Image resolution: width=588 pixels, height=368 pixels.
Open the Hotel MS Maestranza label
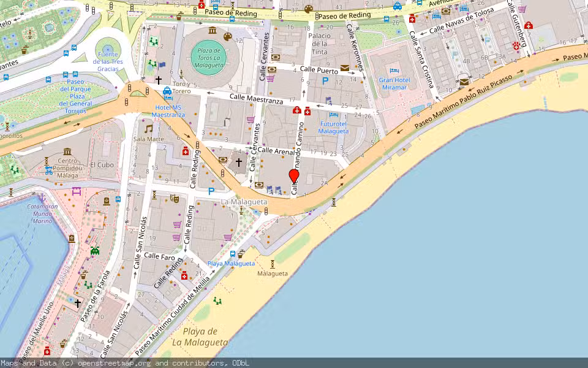point(167,113)
